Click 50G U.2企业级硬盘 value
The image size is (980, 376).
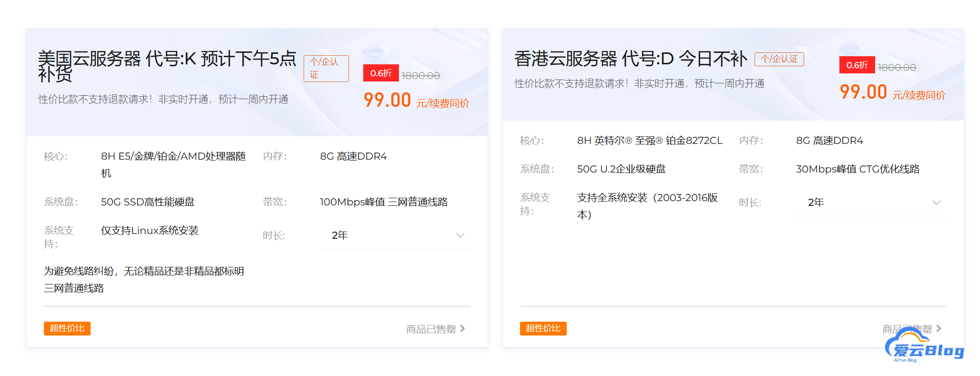click(621, 169)
